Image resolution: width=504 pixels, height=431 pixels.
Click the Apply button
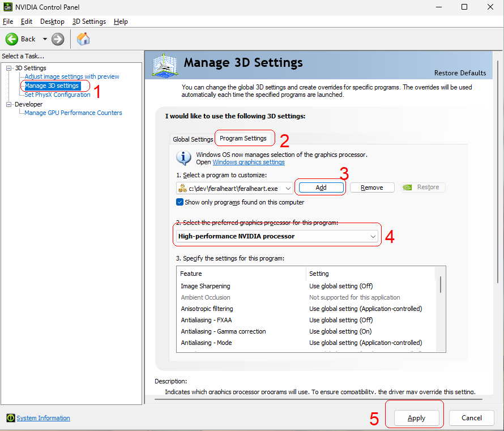[417, 418]
